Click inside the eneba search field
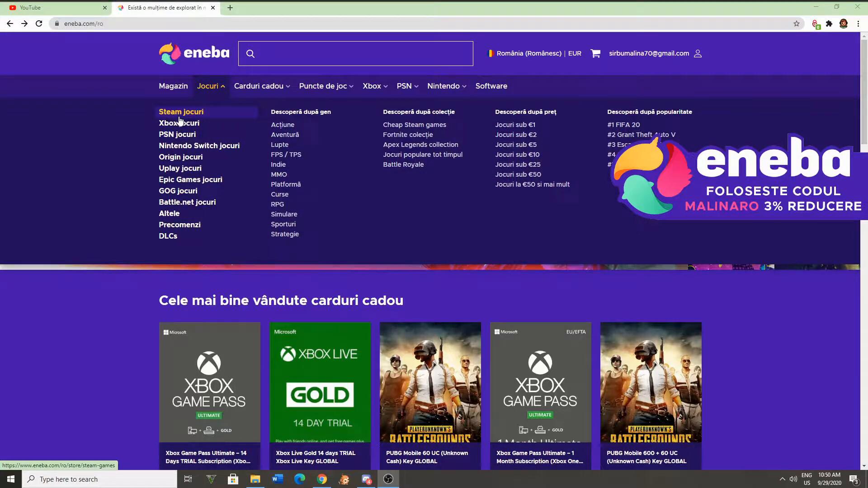 click(362, 54)
